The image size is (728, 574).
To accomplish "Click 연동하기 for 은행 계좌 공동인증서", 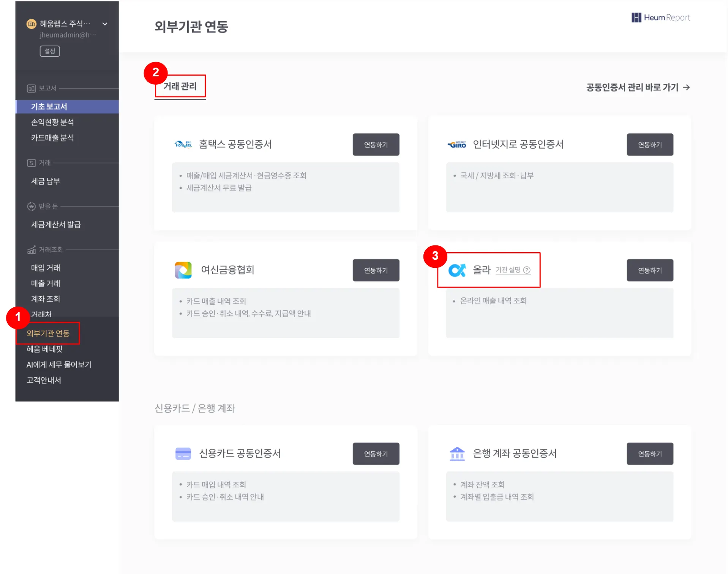I will pos(650,454).
